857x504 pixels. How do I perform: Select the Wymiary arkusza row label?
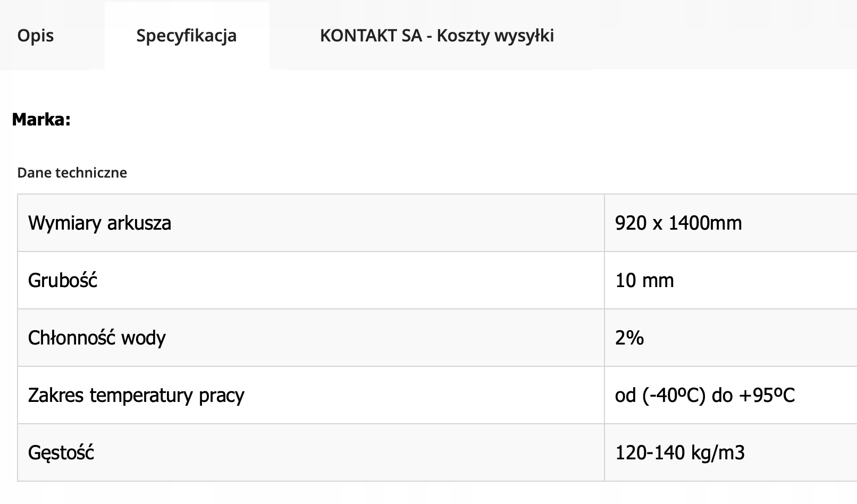click(99, 223)
